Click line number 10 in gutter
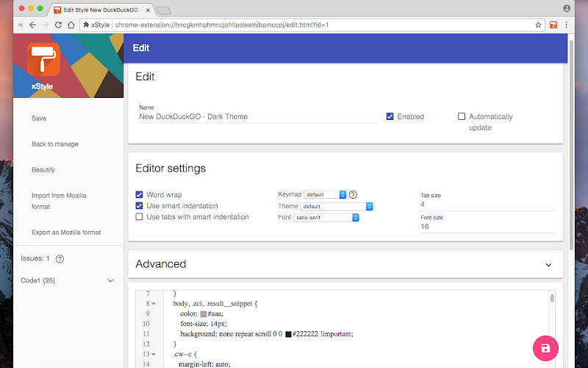This screenshot has width=588, height=368. (x=146, y=324)
